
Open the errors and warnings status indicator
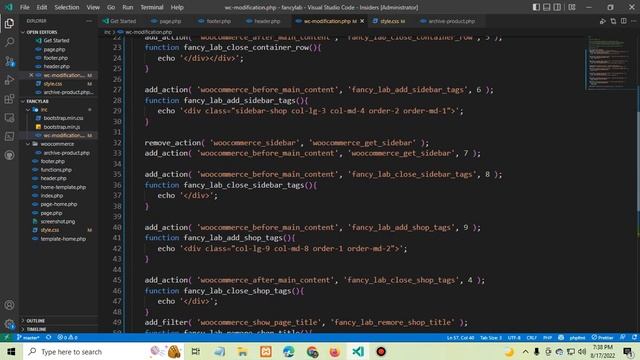[x=67, y=338]
